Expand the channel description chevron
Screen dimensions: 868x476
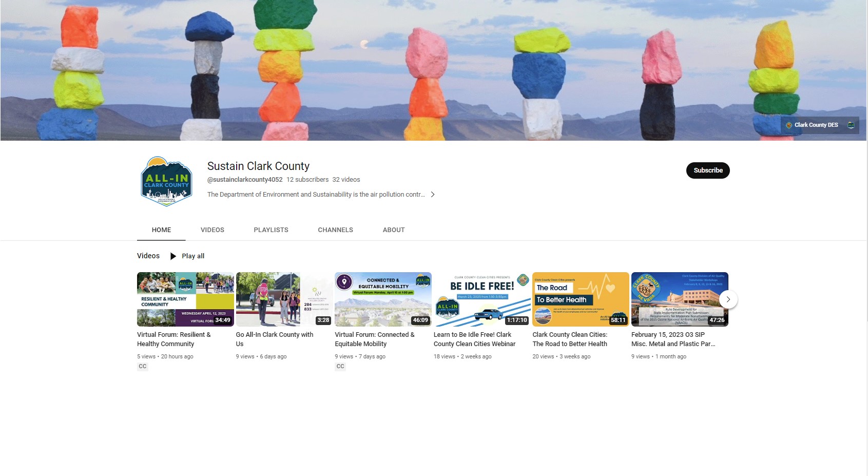click(433, 195)
